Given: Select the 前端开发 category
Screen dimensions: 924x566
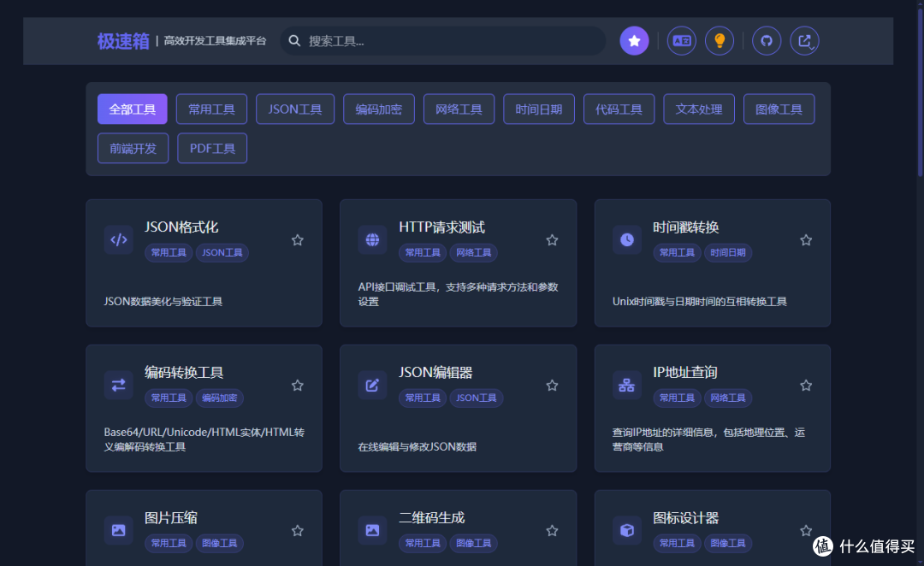Looking at the screenshot, I should [133, 149].
